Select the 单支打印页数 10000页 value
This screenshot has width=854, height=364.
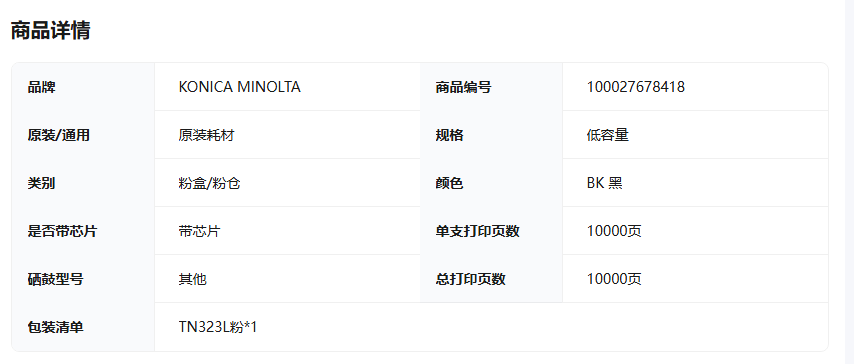(614, 231)
